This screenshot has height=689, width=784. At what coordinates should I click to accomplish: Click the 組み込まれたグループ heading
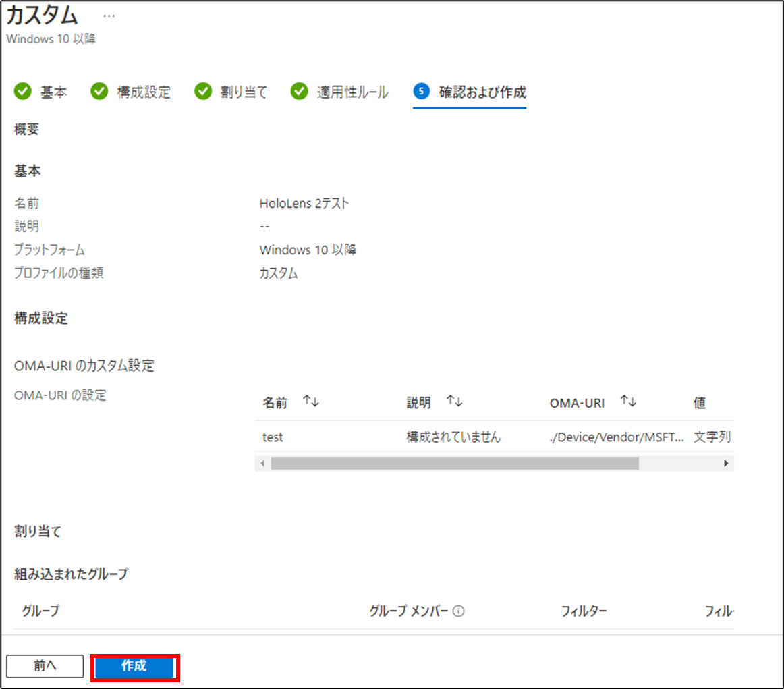point(71,574)
